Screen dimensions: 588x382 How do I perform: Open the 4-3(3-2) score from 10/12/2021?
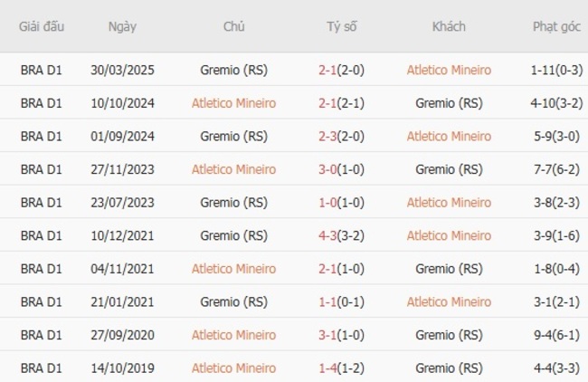342,235
